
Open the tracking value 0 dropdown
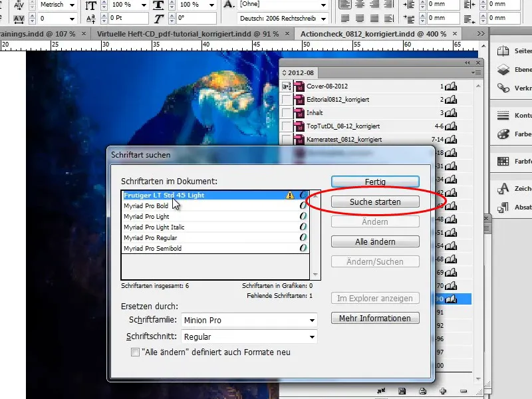(x=72, y=19)
